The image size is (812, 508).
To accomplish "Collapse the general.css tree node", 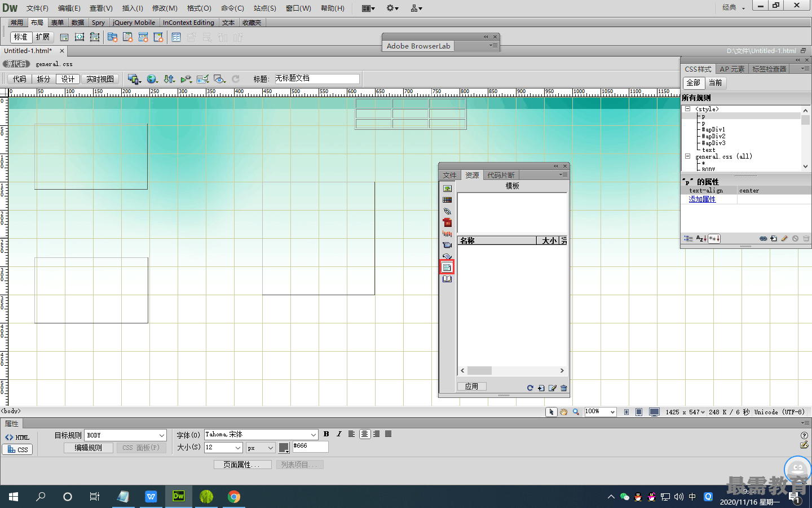I will tap(687, 156).
